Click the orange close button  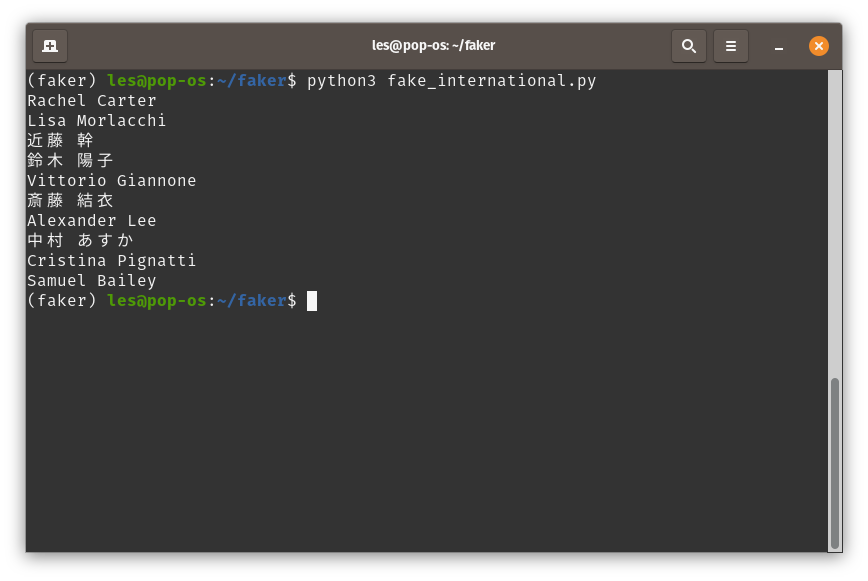pyautogui.click(x=819, y=45)
